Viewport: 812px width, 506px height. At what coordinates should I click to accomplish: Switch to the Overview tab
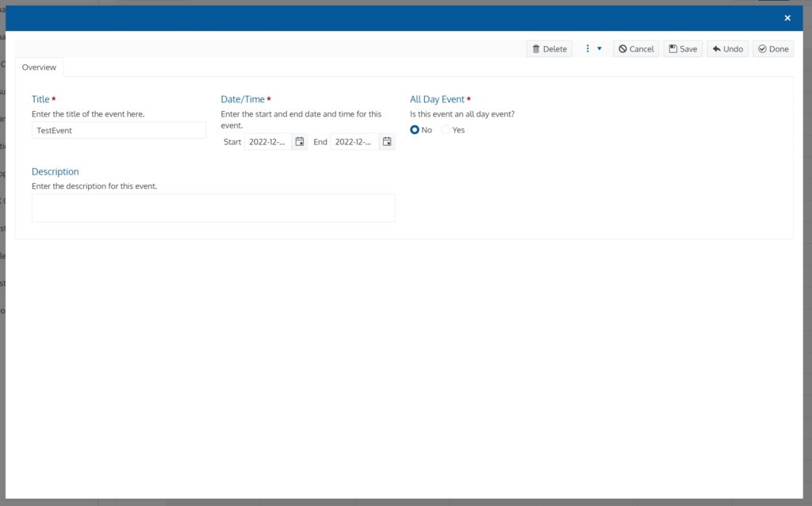(x=39, y=67)
